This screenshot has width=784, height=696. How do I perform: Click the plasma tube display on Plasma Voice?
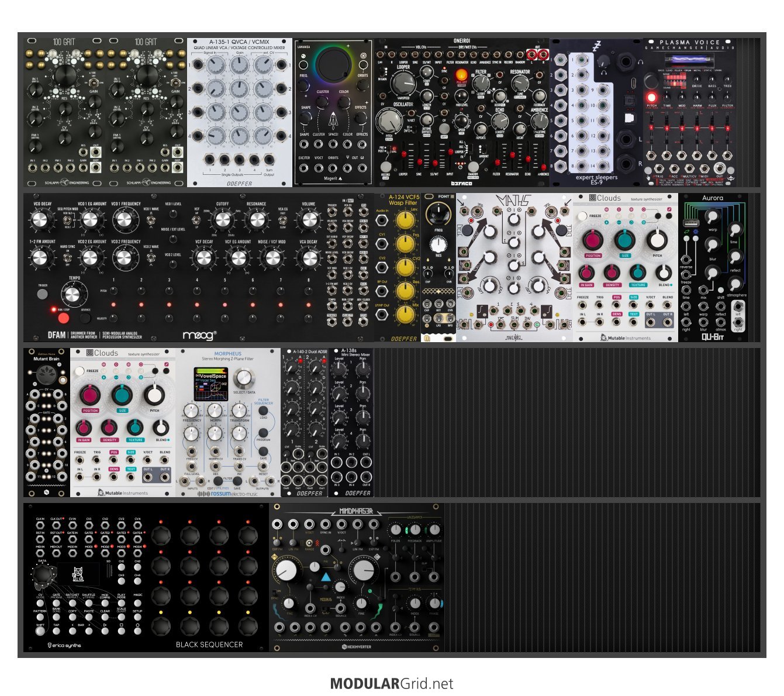click(x=689, y=61)
